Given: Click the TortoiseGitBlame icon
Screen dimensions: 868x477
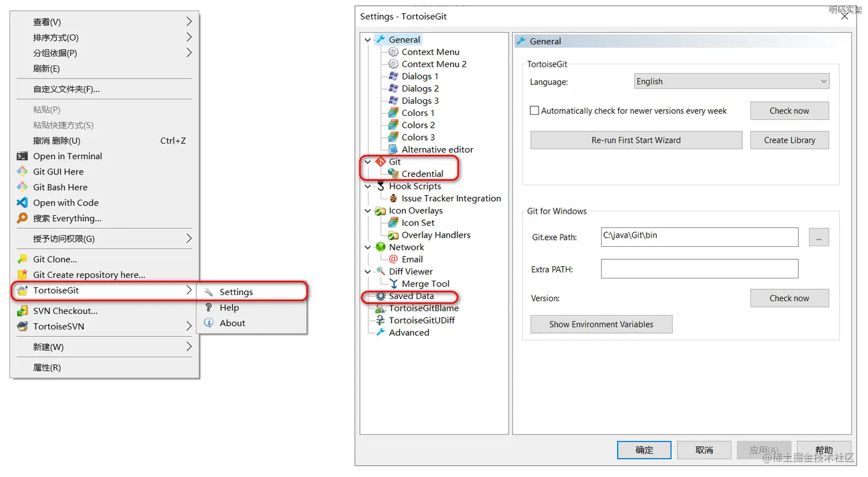Looking at the screenshot, I should pos(381,308).
